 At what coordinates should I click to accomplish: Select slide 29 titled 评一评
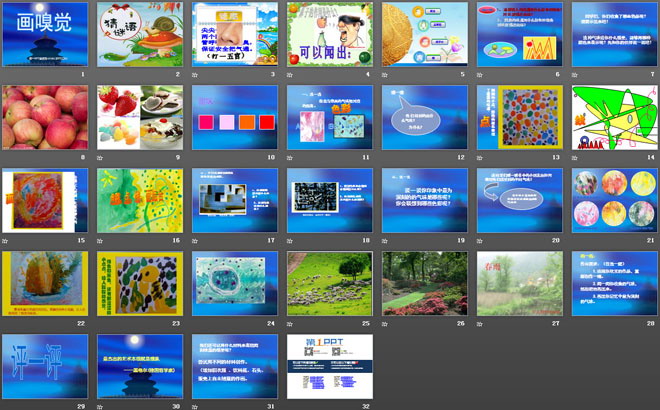tap(45, 366)
